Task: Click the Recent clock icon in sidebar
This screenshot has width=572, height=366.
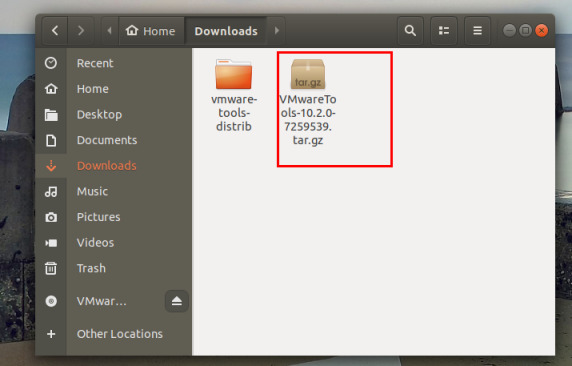Action: (x=51, y=63)
